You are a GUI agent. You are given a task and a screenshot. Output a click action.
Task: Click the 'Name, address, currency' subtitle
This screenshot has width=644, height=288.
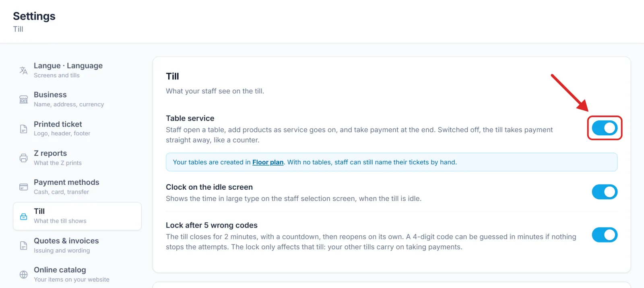point(69,104)
